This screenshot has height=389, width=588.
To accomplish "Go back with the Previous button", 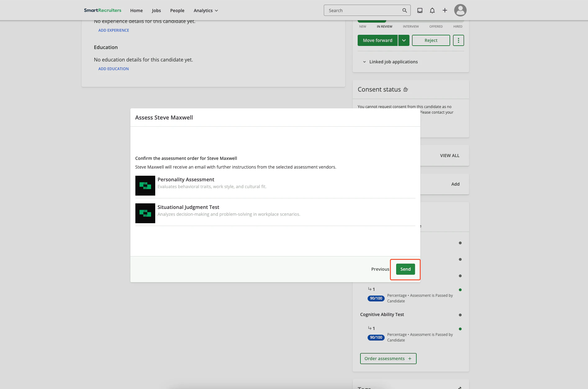I will (380, 269).
